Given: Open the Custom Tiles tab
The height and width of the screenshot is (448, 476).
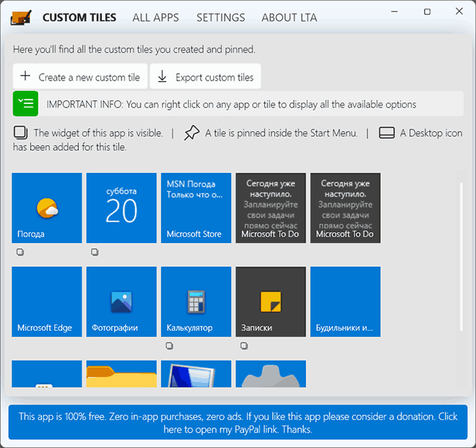Looking at the screenshot, I should [x=79, y=18].
